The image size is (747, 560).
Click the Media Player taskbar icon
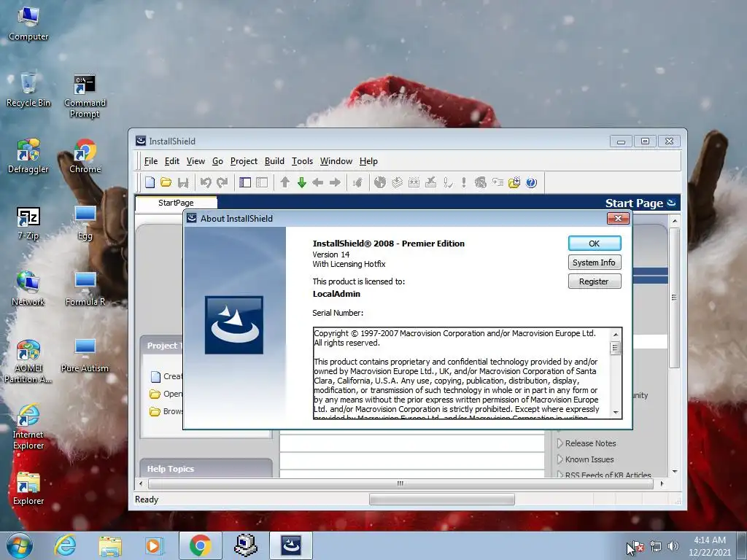click(155, 545)
